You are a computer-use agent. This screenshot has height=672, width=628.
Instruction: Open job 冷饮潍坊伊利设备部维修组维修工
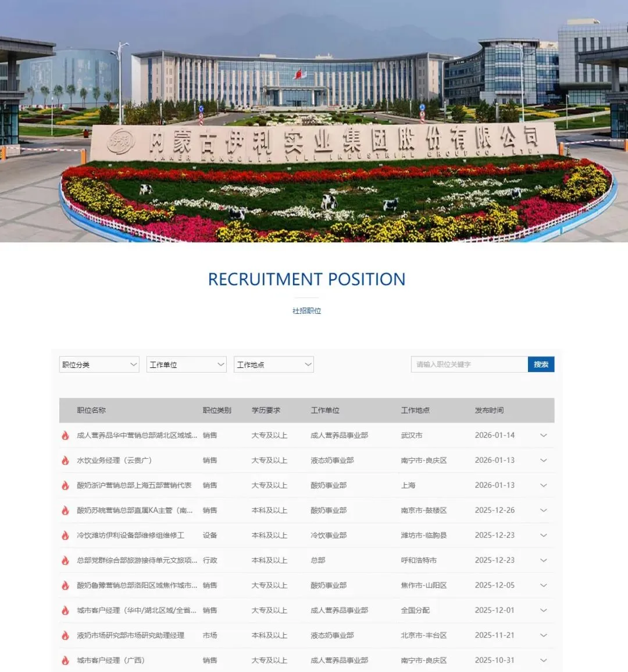[130, 535]
